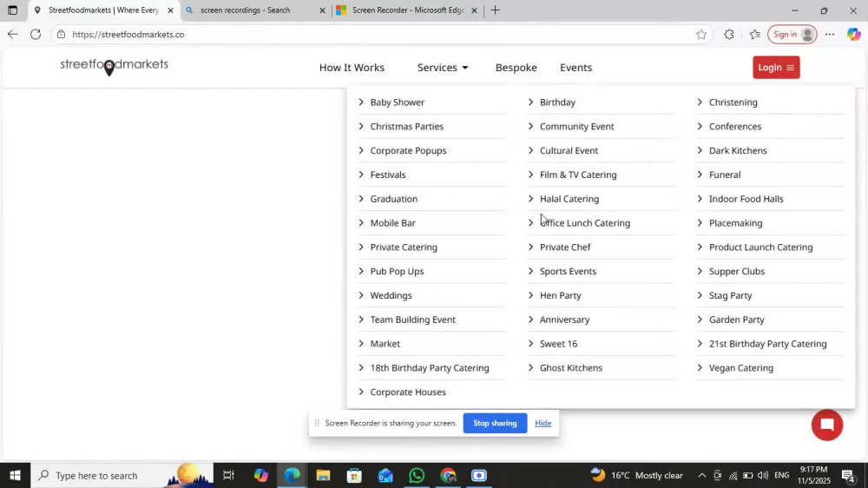The image size is (868, 488).
Task: View site information lock icon
Action: coord(61,35)
